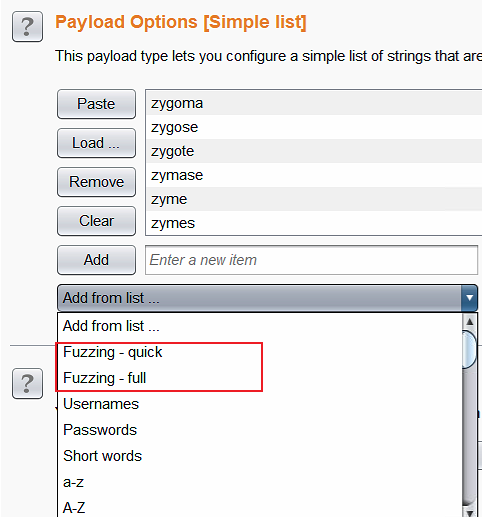Select the zymase payload entry
482x517 pixels.
tap(314, 175)
